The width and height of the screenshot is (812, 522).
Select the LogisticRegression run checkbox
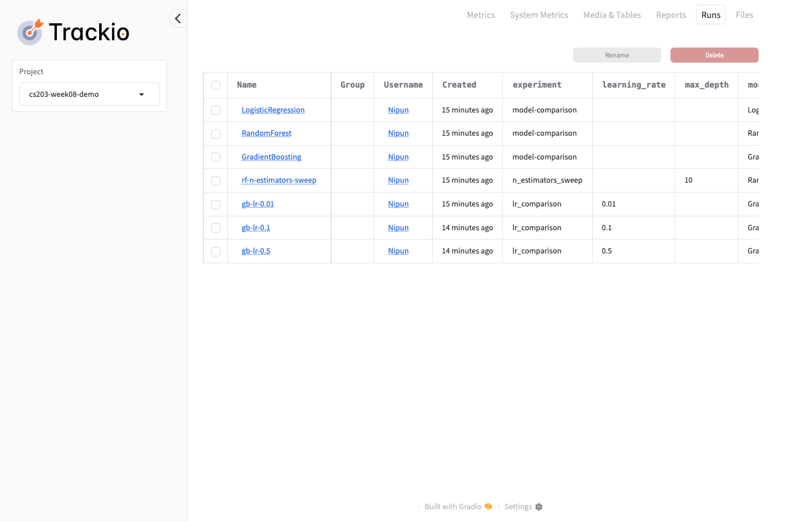tap(216, 110)
